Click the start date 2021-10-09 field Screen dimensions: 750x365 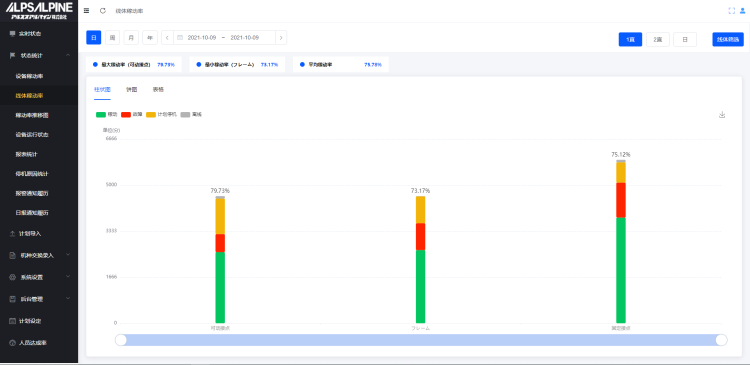202,37
